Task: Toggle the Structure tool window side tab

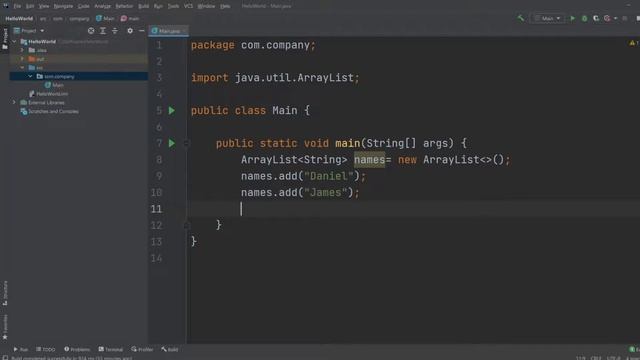Action: 5,293
